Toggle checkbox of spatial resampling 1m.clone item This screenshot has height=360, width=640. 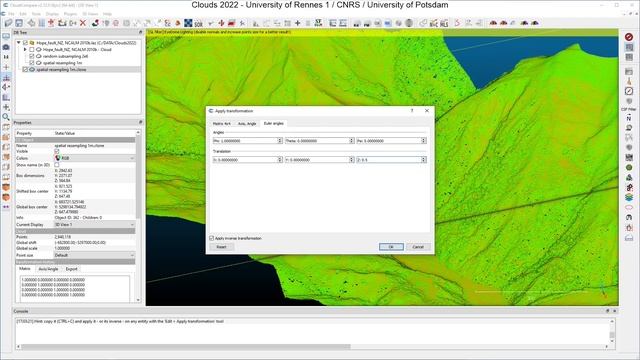[x=25, y=69]
